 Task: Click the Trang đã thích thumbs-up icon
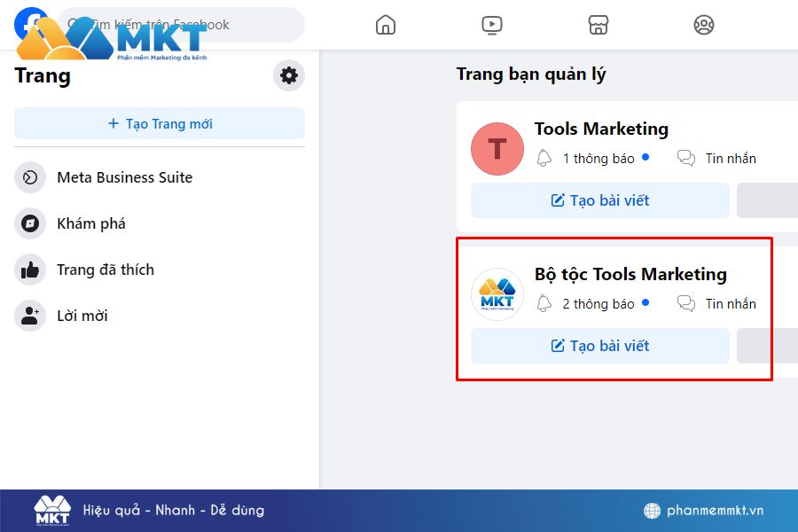pyautogui.click(x=30, y=270)
